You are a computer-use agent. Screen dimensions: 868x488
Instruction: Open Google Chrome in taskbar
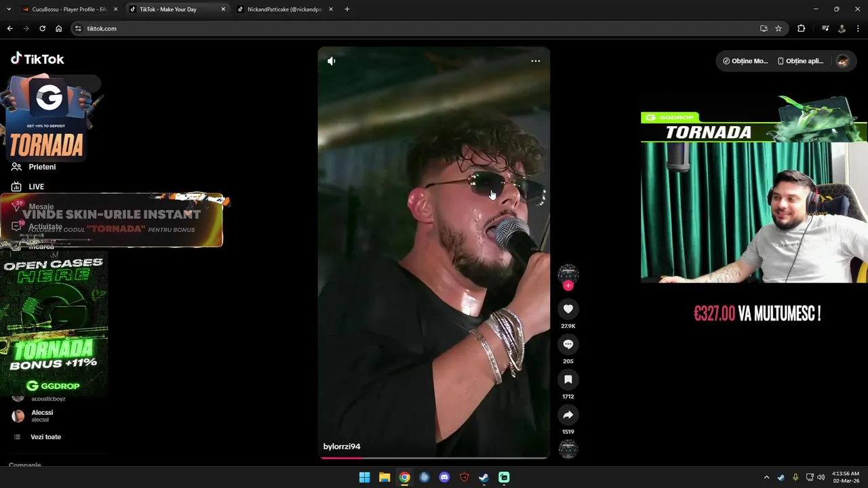[404, 477]
